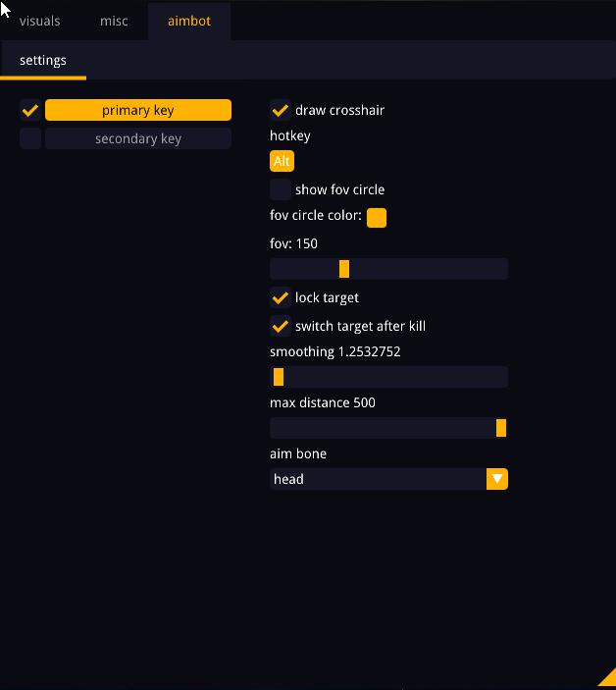Click the window resize grip corner

pyautogui.click(x=608, y=681)
